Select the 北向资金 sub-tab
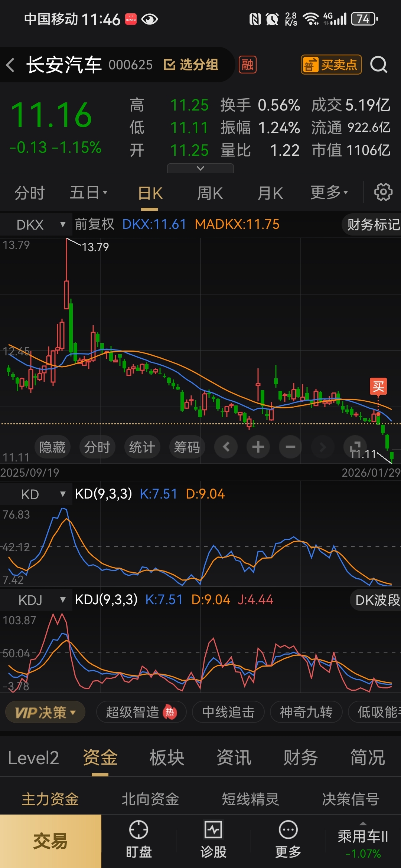Viewport: 401px width, 868px height. tap(150, 799)
